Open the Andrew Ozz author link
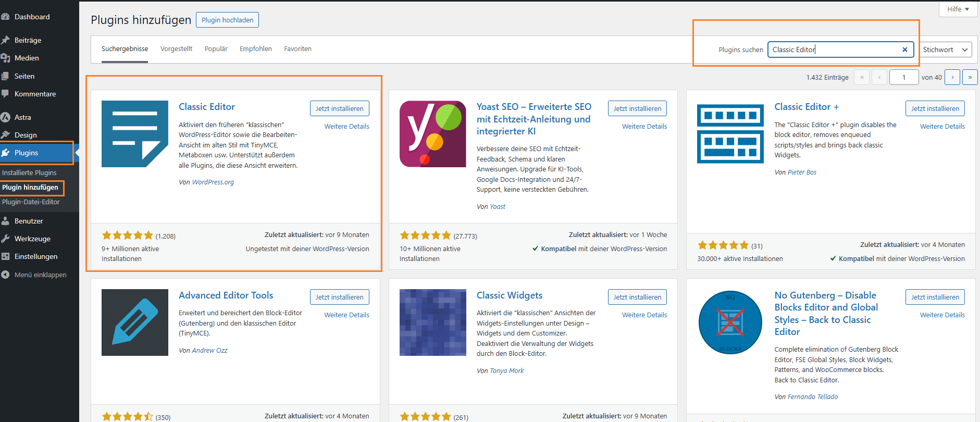 (209, 350)
